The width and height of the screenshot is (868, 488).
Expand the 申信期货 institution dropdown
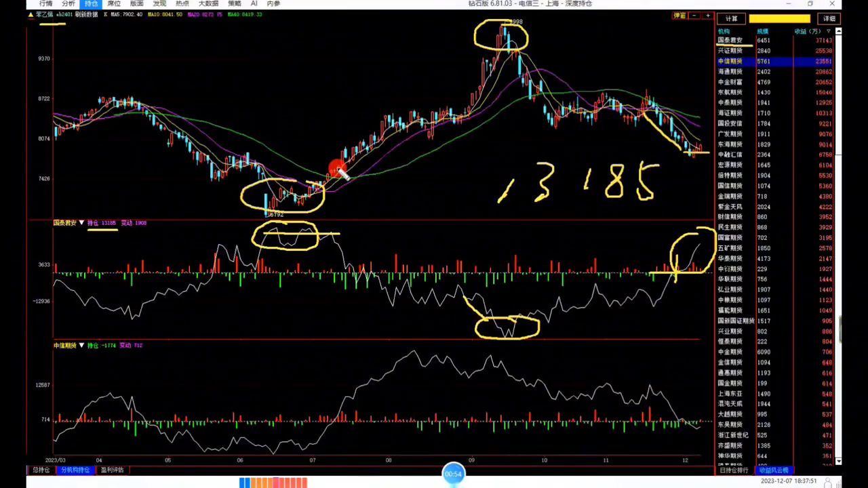click(81, 346)
